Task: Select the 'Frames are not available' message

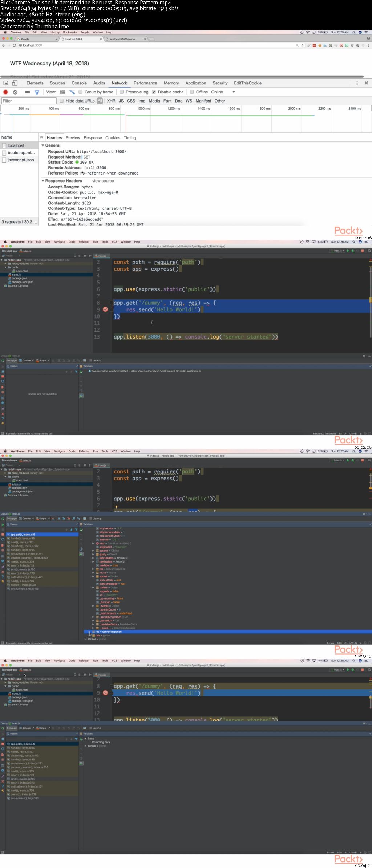Action: click(x=42, y=394)
